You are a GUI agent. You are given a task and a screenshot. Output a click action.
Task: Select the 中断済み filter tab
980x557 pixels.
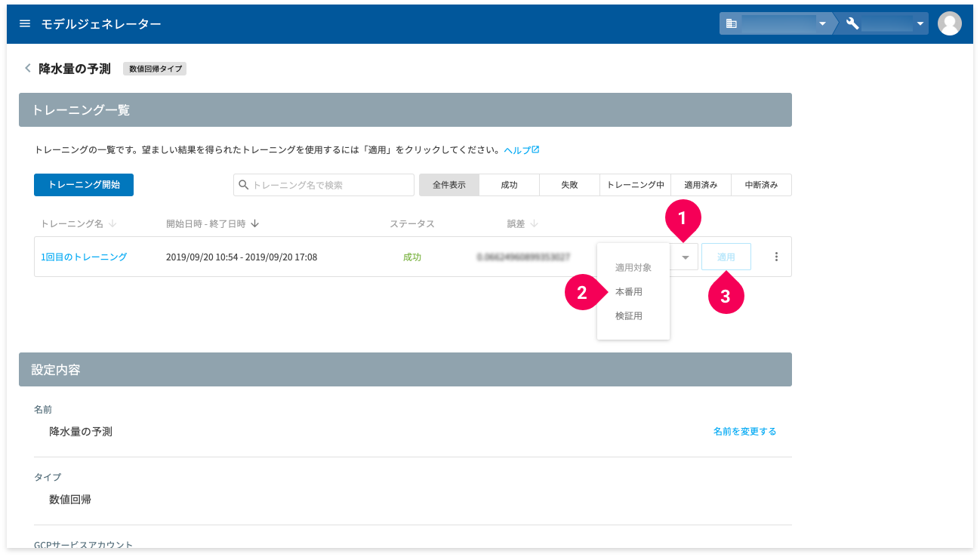pyautogui.click(x=762, y=185)
